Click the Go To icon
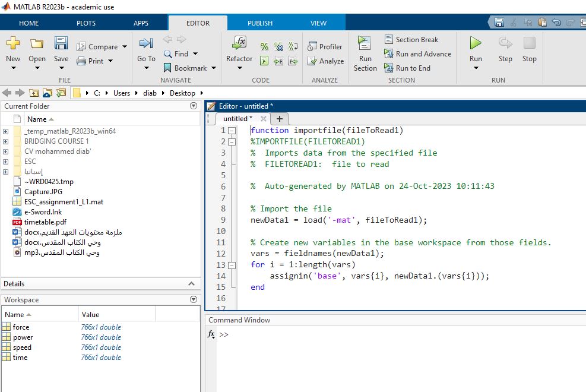This screenshot has width=586, height=392. [x=146, y=43]
